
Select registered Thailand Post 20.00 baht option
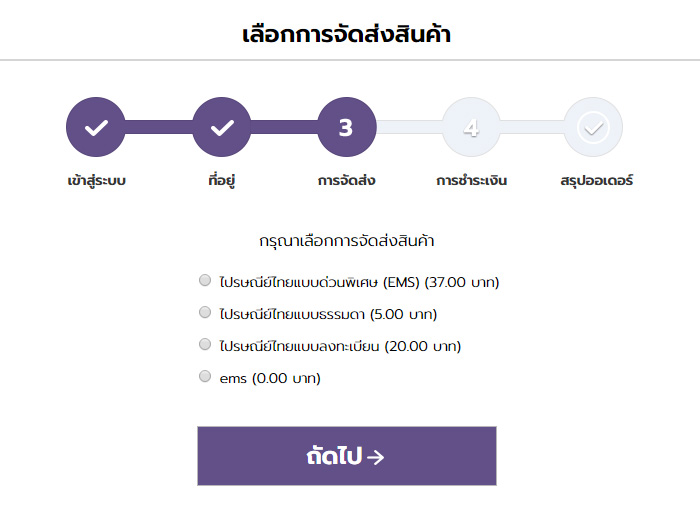tap(205, 344)
